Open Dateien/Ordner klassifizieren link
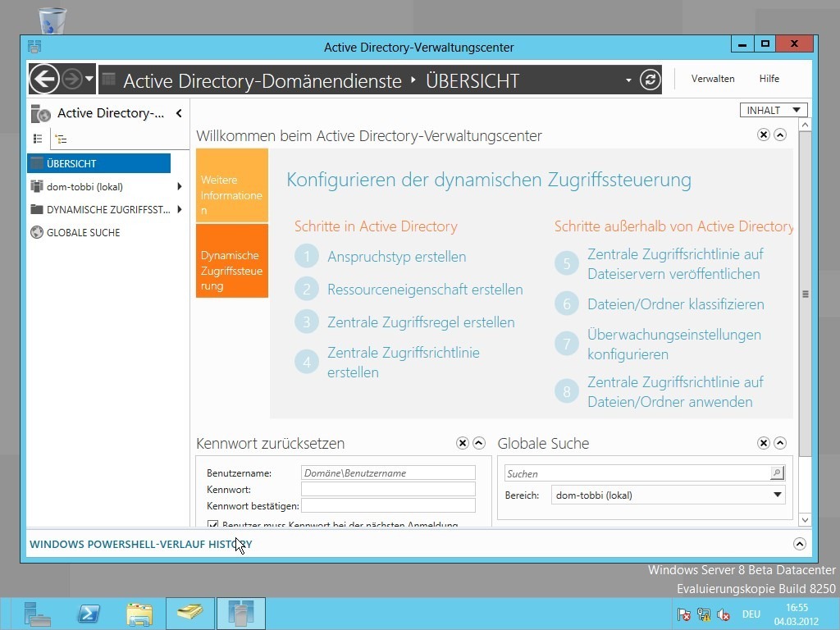The width and height of the screenshot is (840, 630). (676, 304)
